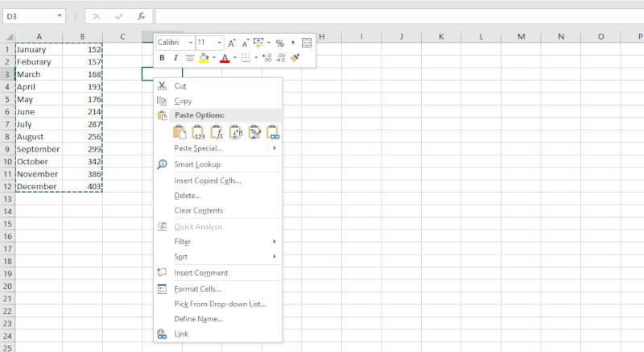Click the Insert Function fx button

coord(141,16)
